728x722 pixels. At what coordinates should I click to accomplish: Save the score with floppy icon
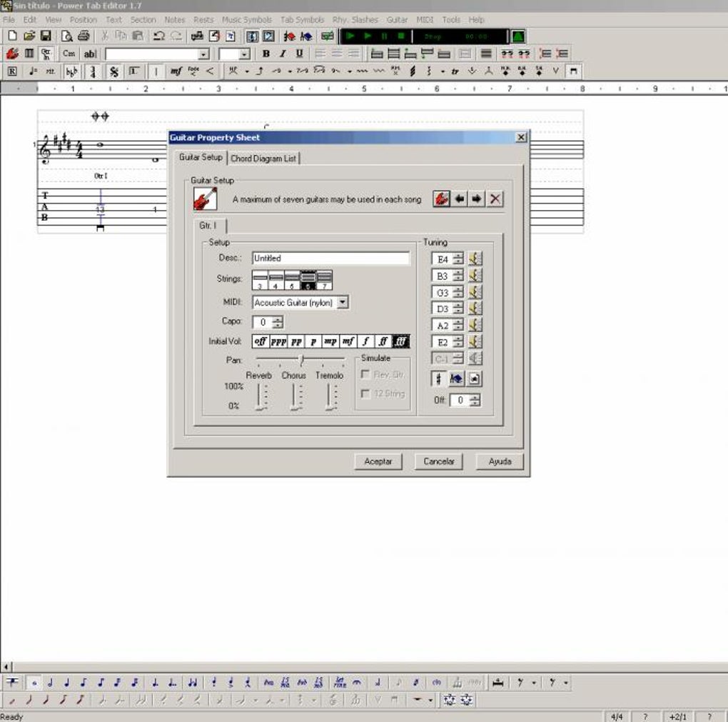46,36
